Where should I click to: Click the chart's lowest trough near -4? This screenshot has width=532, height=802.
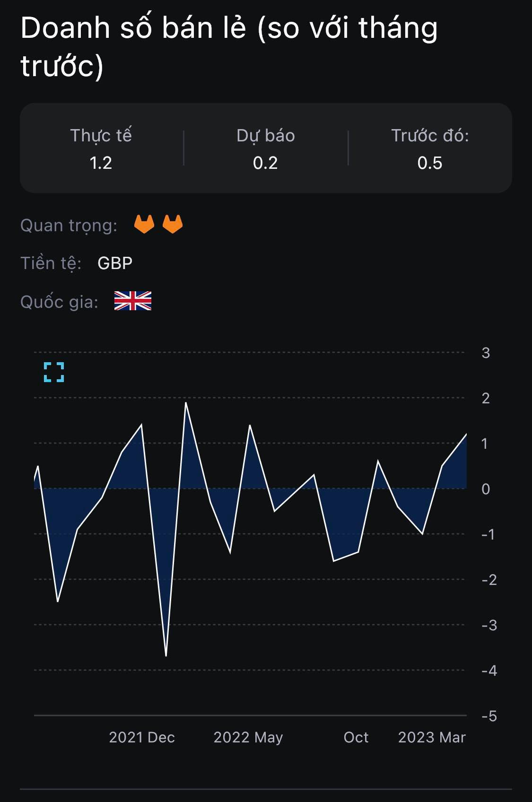(166, 655)
